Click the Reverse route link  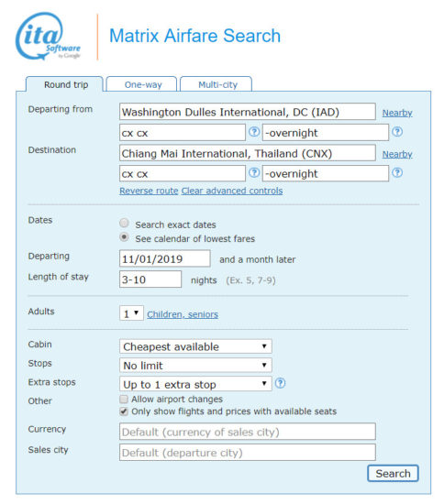149,191
